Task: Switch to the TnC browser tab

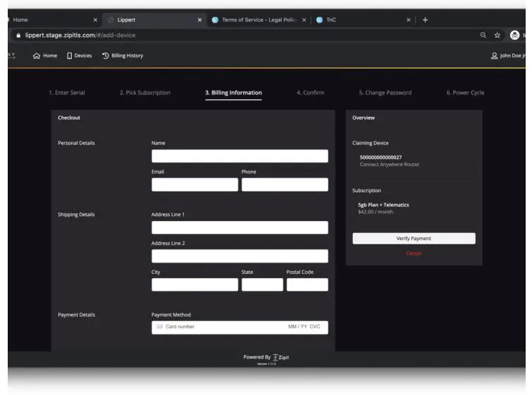Action: click(362, 20)
